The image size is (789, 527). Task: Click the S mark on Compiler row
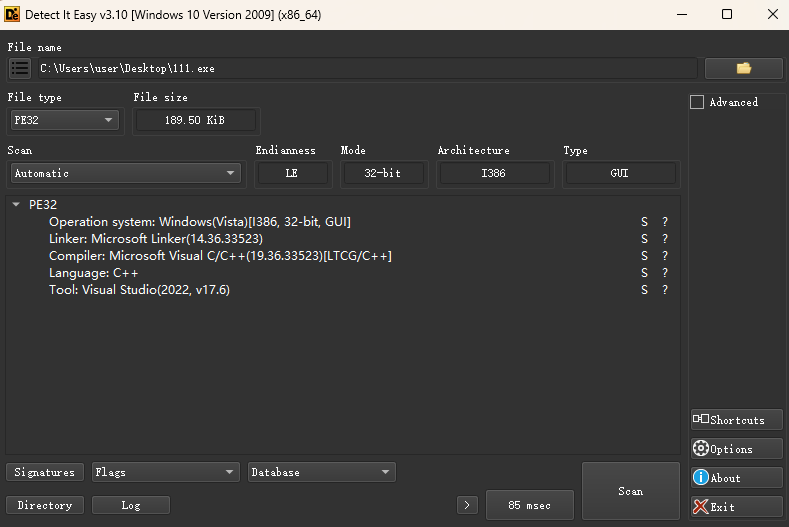[644, 256]
